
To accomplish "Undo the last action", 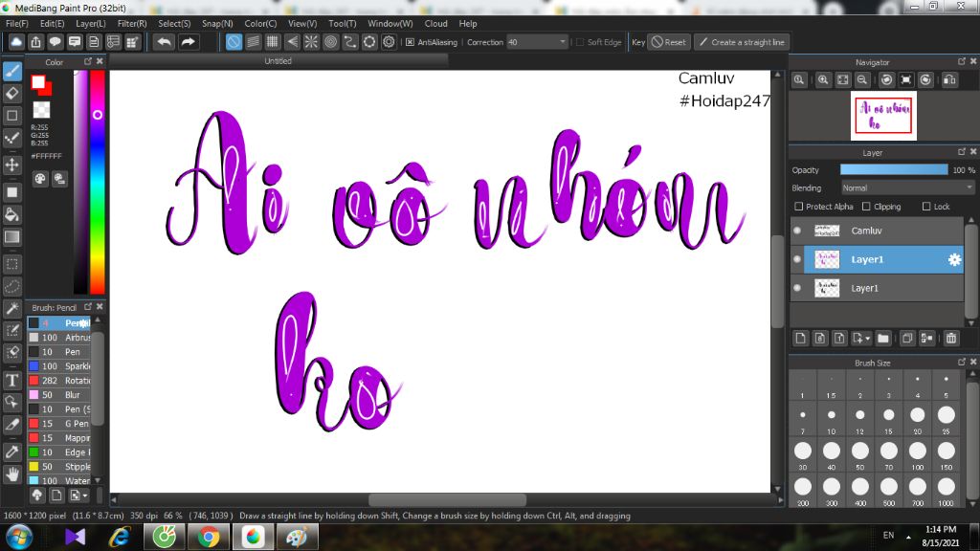I will click(165, 42).
